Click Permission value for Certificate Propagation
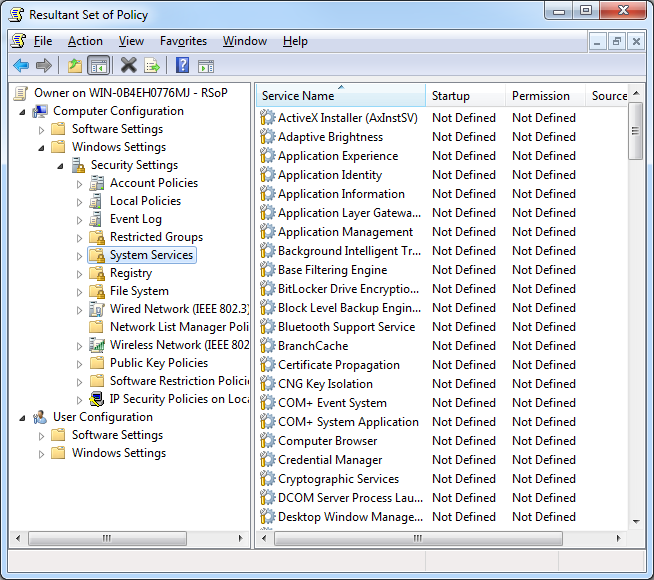654x580 pixels. [544, 365]
